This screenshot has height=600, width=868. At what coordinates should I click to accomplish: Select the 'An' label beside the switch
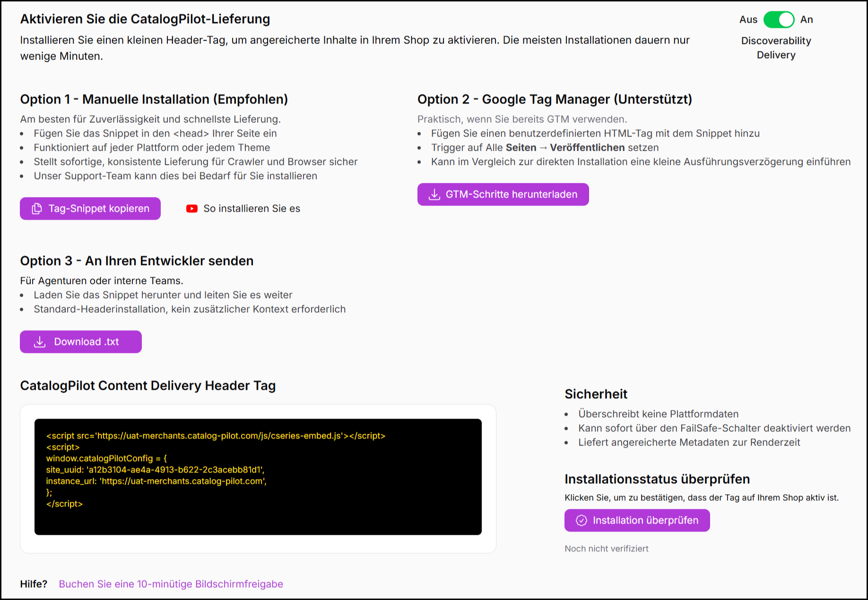(806, 20)
